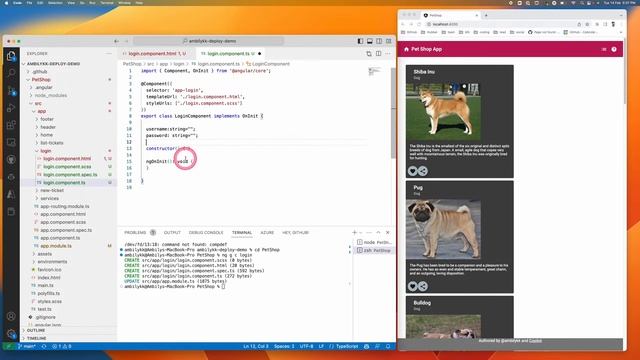This screenshot has height=360, width=640.
Task: Select the zsh PetShop terminal in list
Action: tap(374, 251)
